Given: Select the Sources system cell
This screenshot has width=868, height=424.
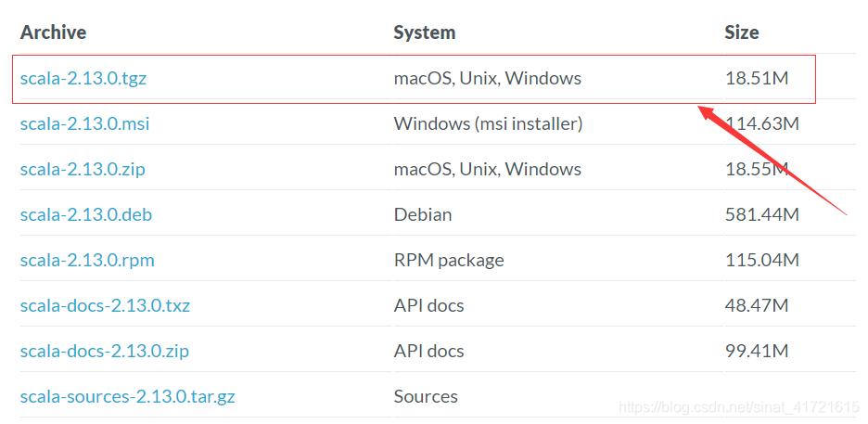Looking at the screenshot, I should point(426,396).
